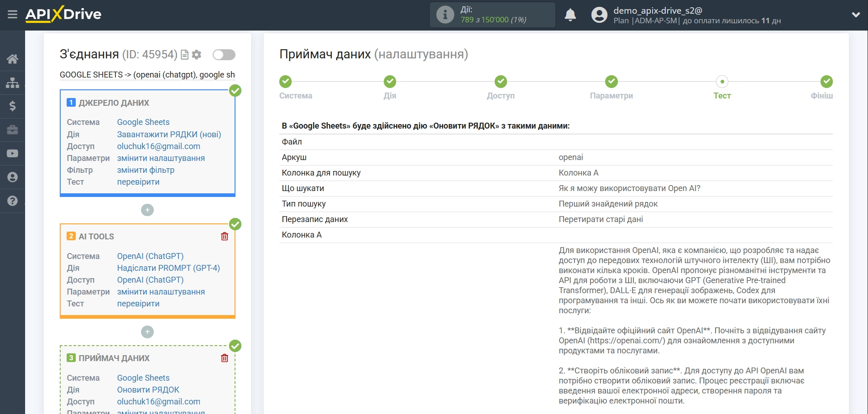Open billing dollar icon in sidebar
Image resolution: width=868 pixels, height=414 pixels.
12,106
